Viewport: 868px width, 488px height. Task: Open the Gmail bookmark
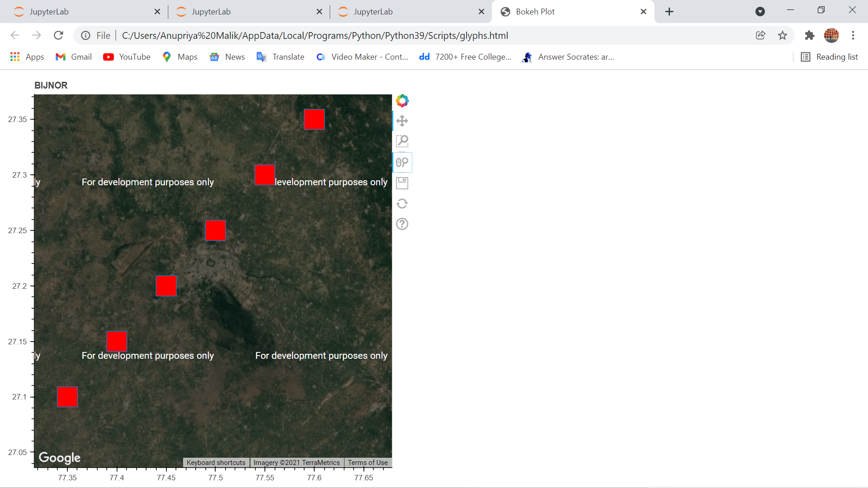(x=74, y=57)
